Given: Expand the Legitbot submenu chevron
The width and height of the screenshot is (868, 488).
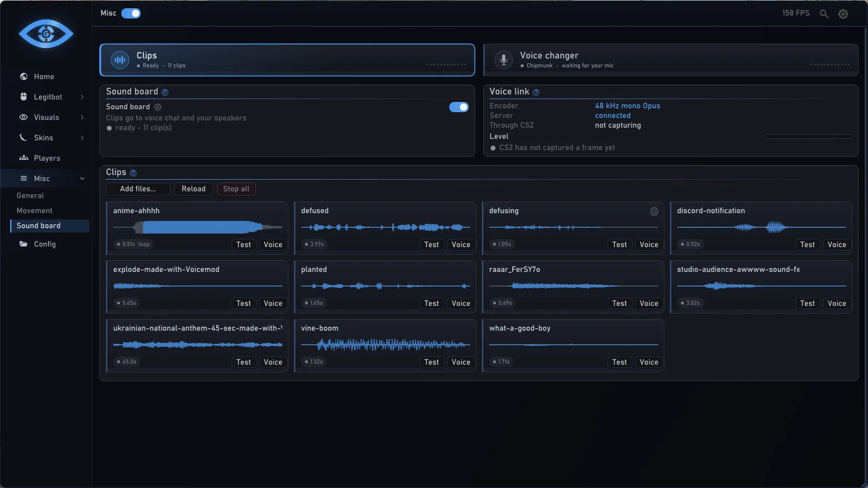Looking at the screenshot, I should [x=82, y=97].
